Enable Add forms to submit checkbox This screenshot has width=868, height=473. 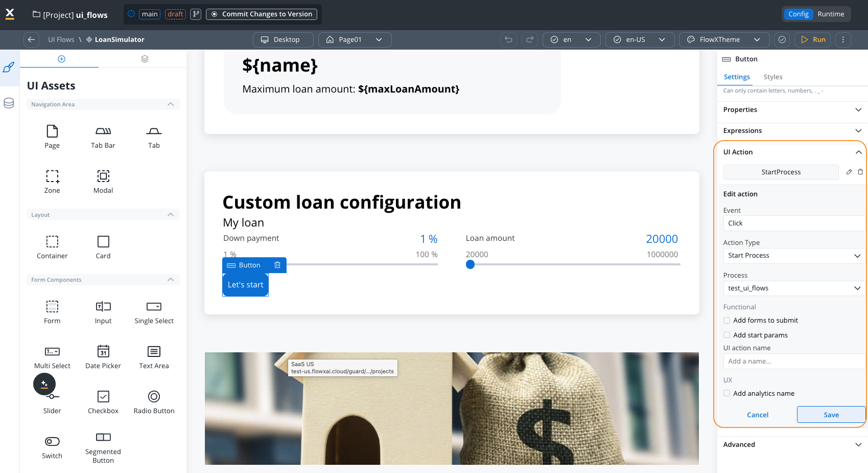coord(727,321)
